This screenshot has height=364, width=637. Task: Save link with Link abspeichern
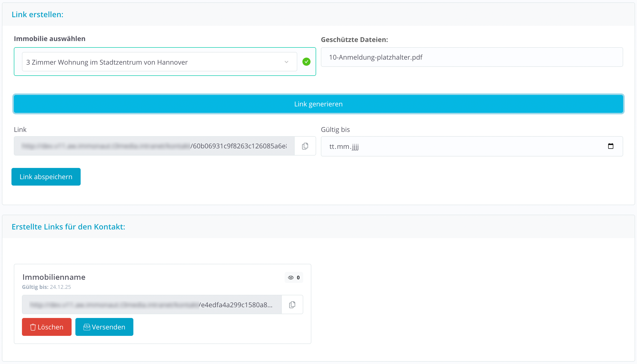click(46, 177)
